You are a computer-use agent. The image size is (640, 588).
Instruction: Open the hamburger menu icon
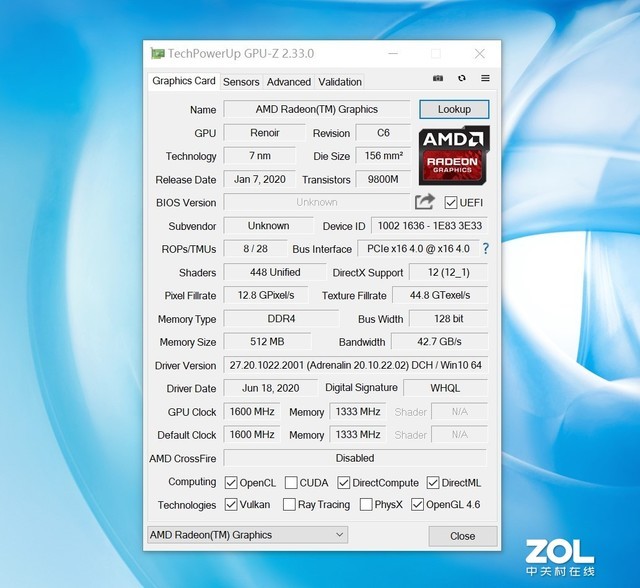(485, 78)
